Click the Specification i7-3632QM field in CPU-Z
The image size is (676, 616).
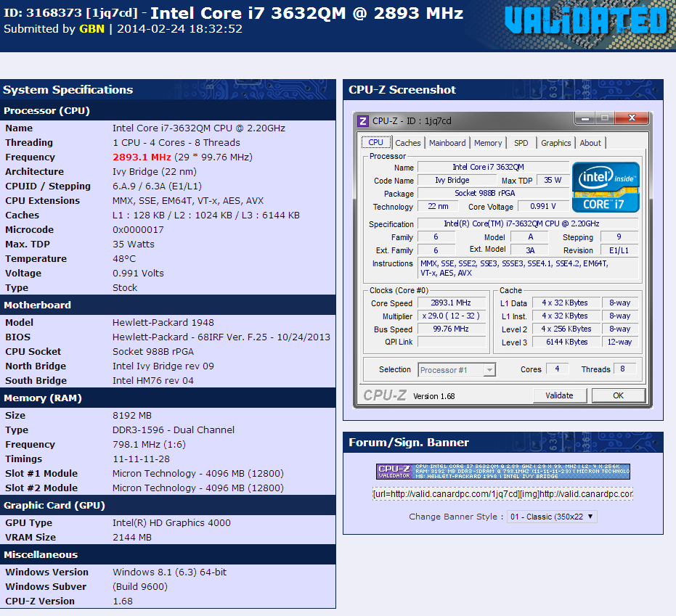click(528, 223)
